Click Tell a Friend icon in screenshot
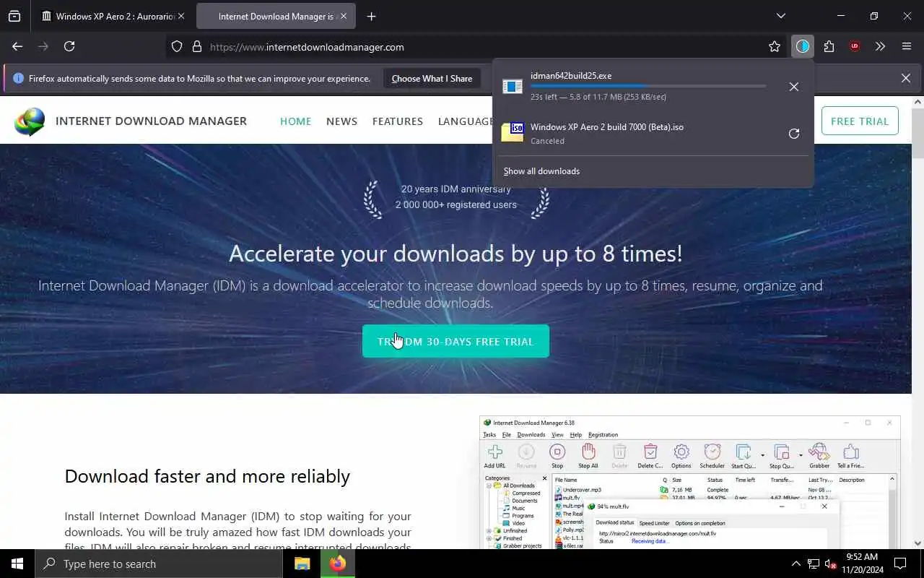Screen dimensions: 924x578 tap(851, 456)
